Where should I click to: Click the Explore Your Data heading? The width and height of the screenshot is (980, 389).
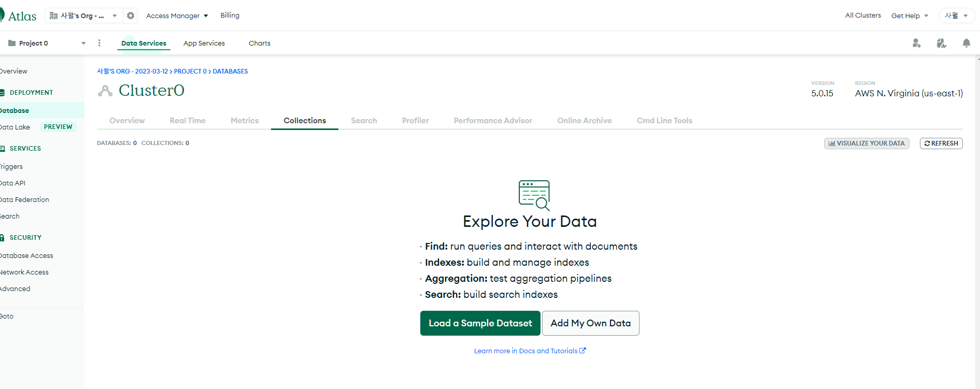click(x=530, y=222)
